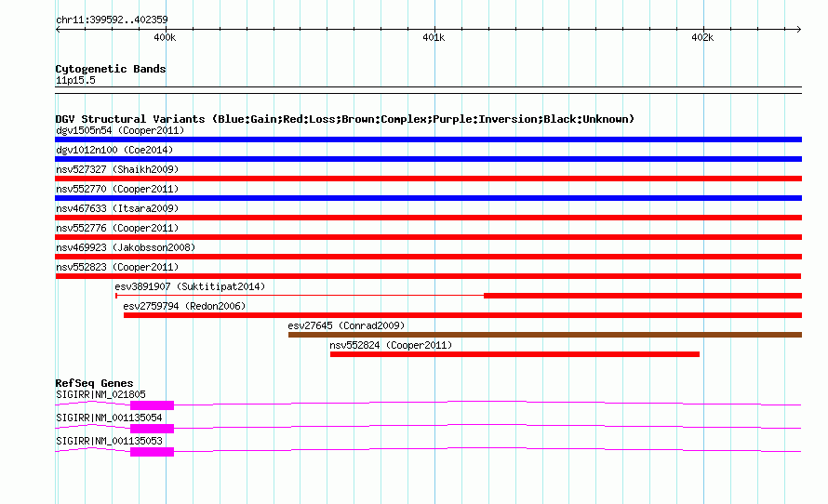828x504 pixels.
Task: Click the 401k ruler mark
Action: 434,37
